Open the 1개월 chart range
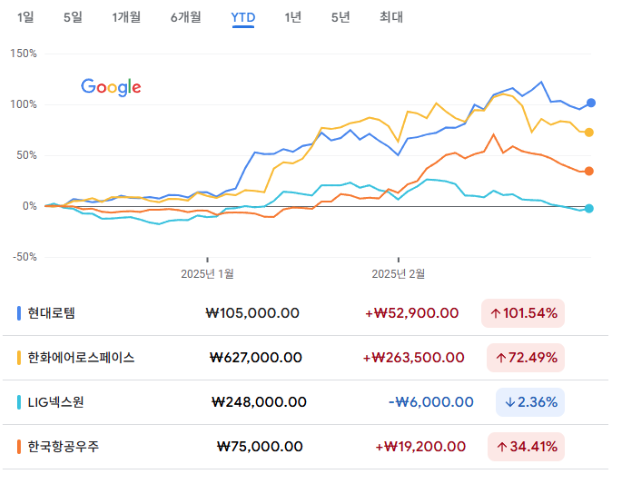This screenshot has height=480, width=626. 126,17
